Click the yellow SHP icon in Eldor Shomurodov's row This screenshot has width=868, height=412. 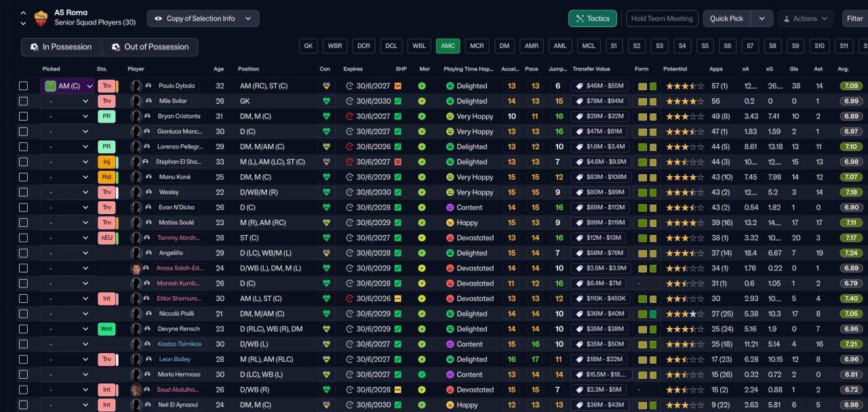[398, 298]
